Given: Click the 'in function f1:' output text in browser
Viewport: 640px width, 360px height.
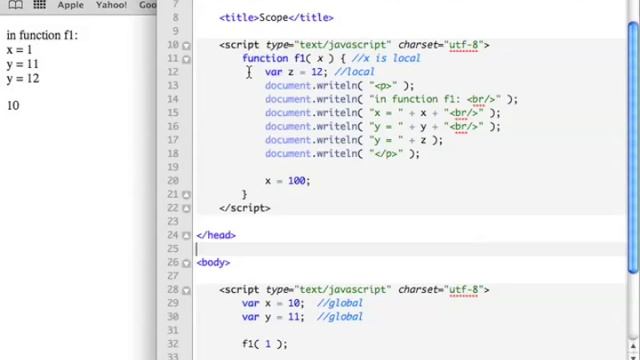Looking at the screenshot, I should click(42, 36).
